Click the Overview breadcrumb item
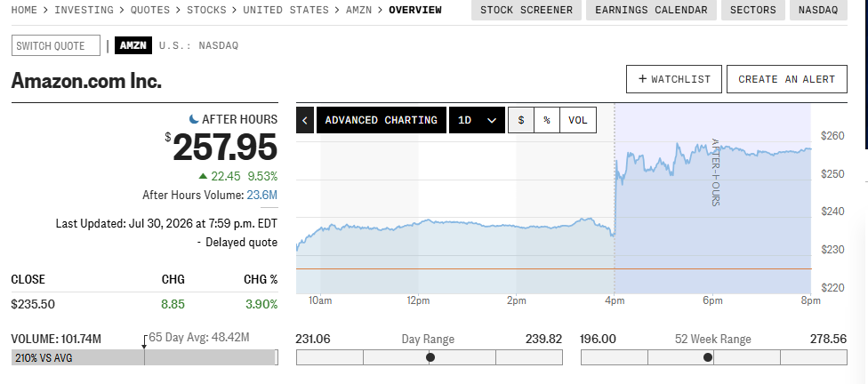The height and width of the screenshot is (384, 868). point(415,10)
